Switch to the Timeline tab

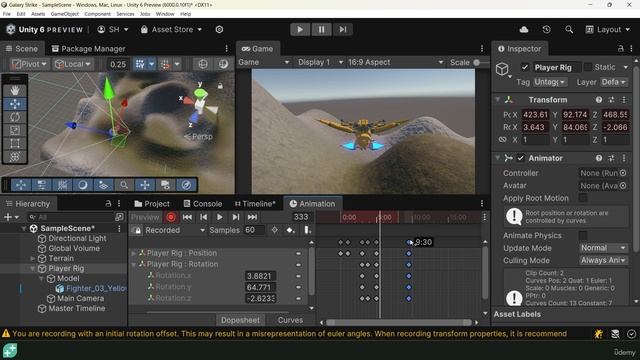point(255,203)
